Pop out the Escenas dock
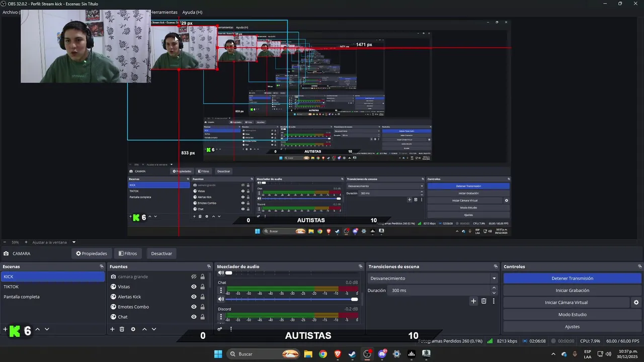644x362 pixels. (x=102, y=266)
